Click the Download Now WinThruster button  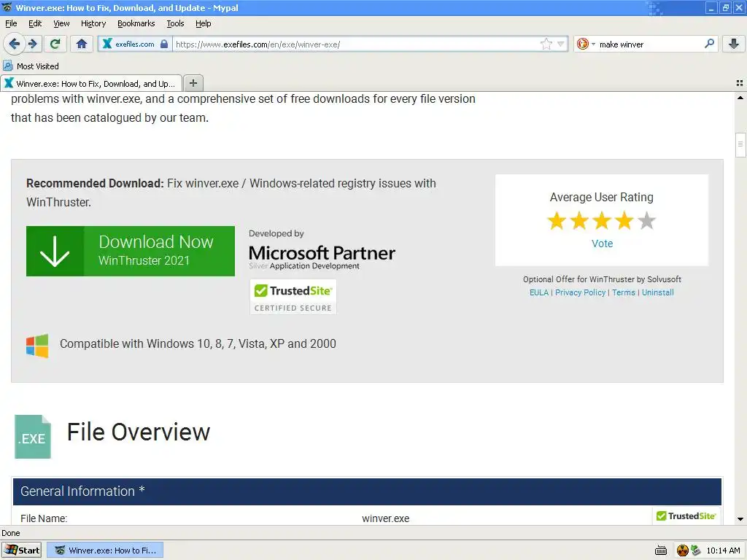coord(131,251)
